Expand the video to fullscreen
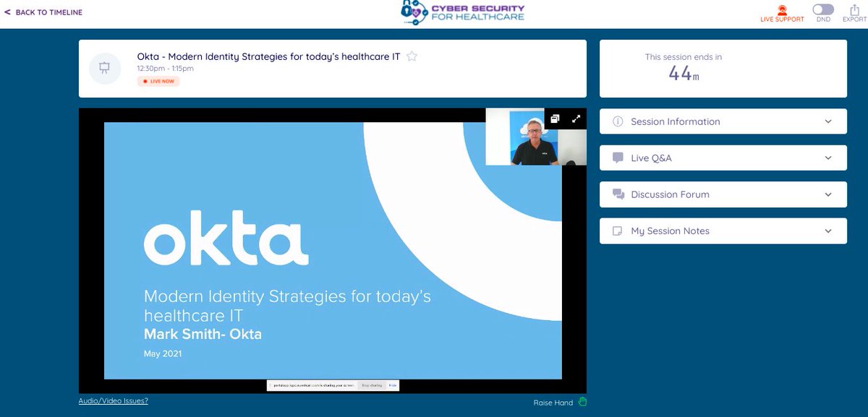The image size is (868, 417). click(x=576, y=119)
